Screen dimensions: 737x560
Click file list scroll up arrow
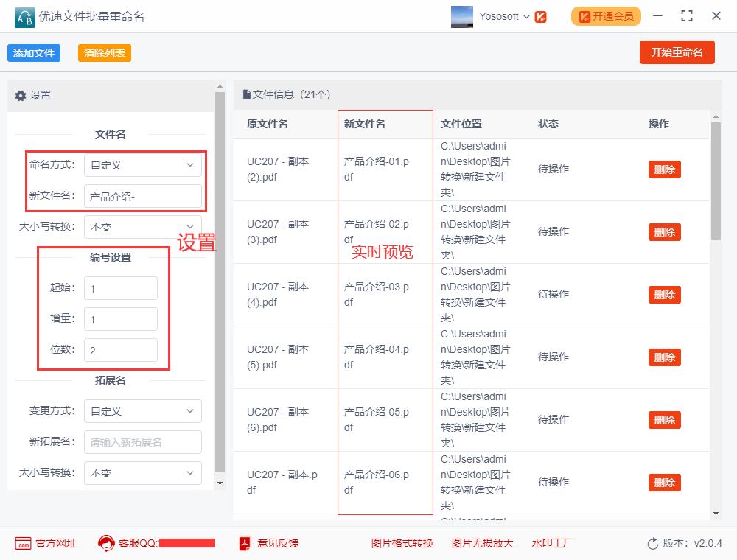point(716,116)
